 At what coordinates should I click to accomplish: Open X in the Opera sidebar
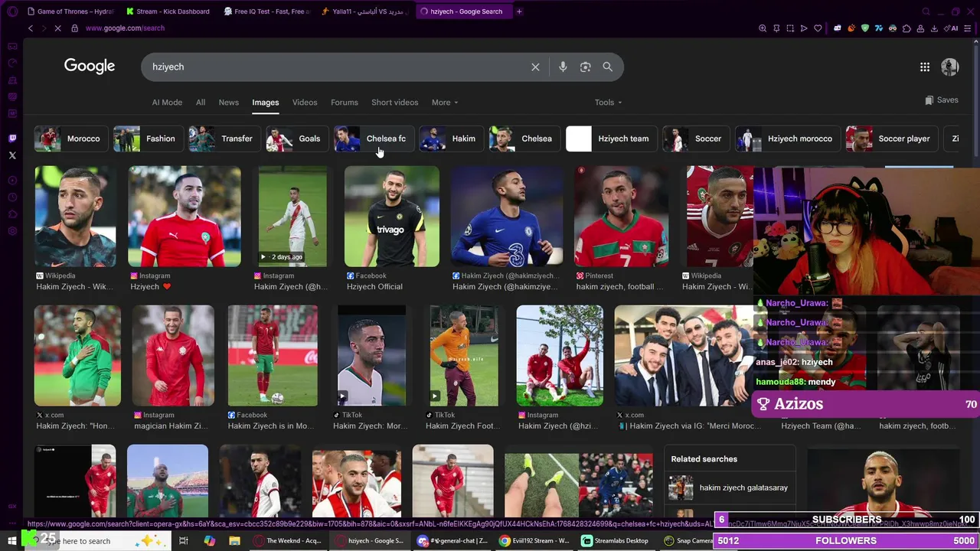pyautogui.click(x=12, y=155)
